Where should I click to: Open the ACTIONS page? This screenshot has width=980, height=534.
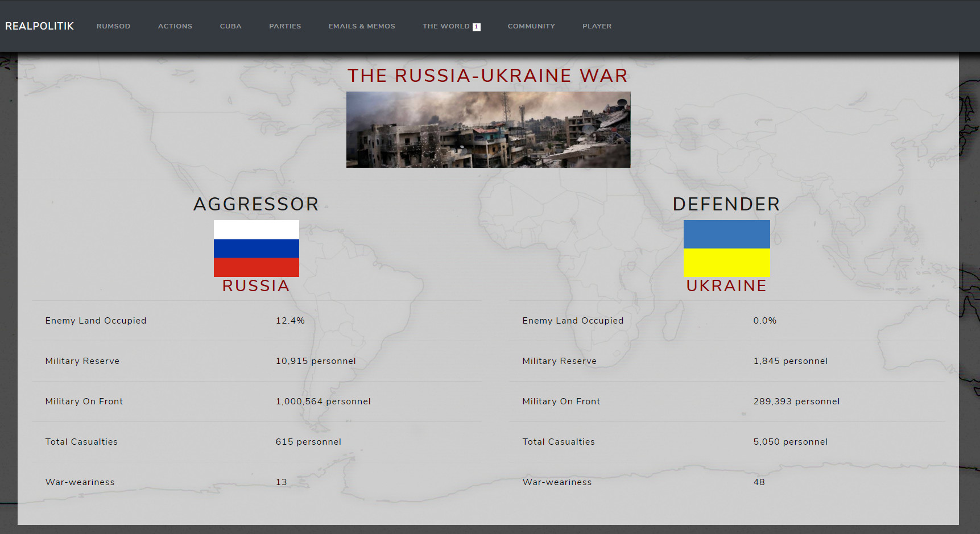click(x=175, y=26)
